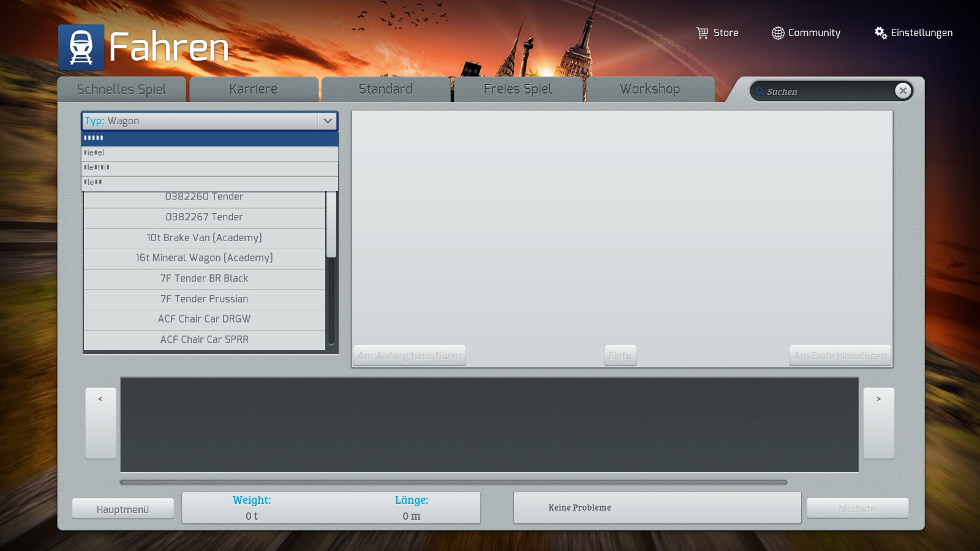The width and height of the screenshot is (980, 551).
Task: Select 0382260 Tender in the list
Action: click(204, 198)
